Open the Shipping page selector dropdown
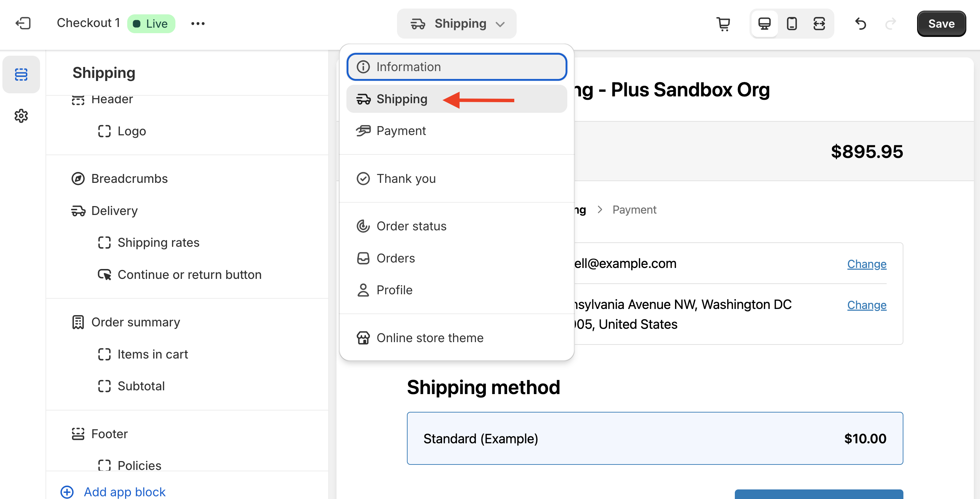The height and width of the screenshot is (499, 980). pyautogui.click(x=456, y=24)
